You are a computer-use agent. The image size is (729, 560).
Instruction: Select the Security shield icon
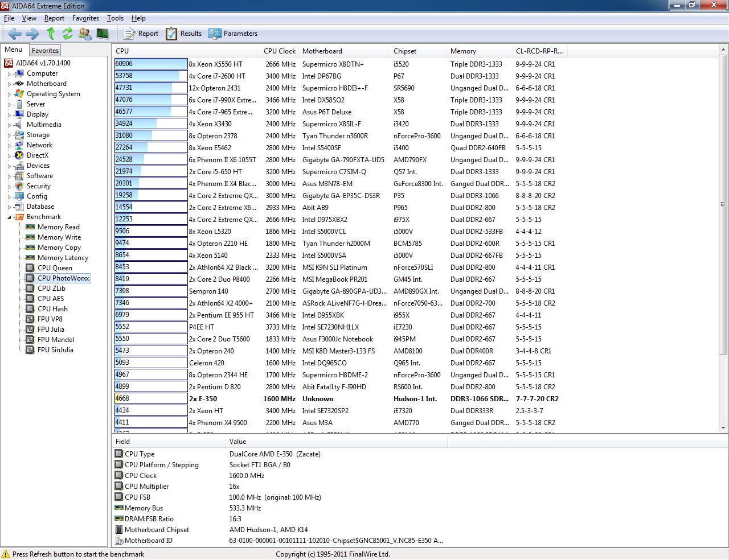click(x=19, y=186)
